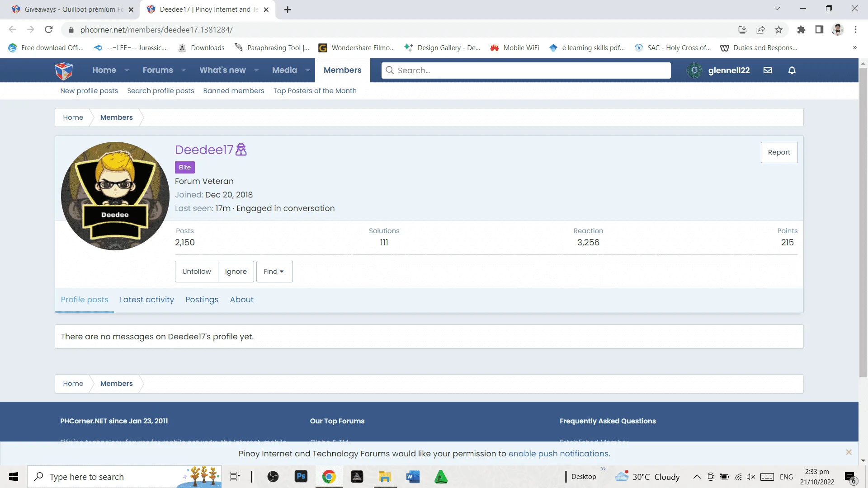The image size is (868, 488).
Task: Click the muted volume tray icon
Action: click(x=751, y=477)
